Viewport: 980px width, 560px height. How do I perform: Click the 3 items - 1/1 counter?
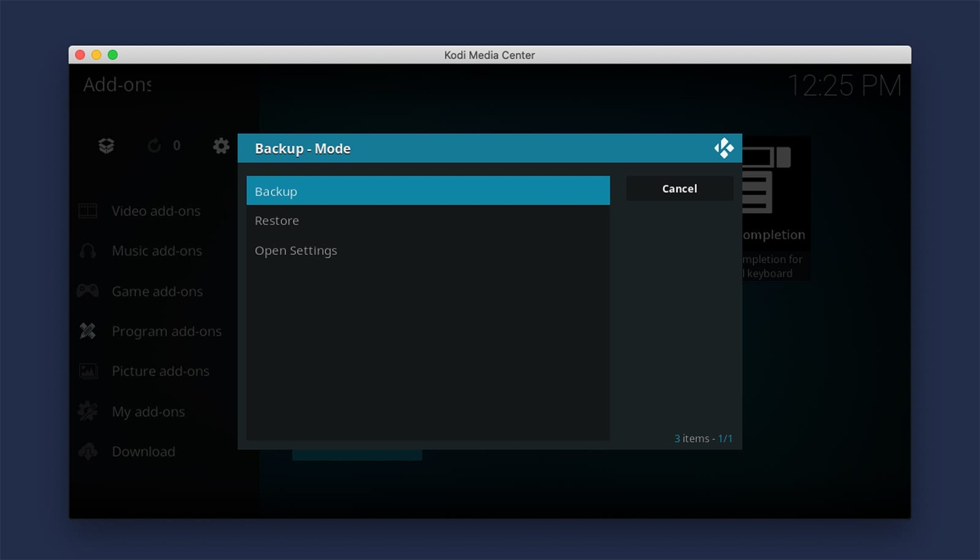[x=703, y=439]
